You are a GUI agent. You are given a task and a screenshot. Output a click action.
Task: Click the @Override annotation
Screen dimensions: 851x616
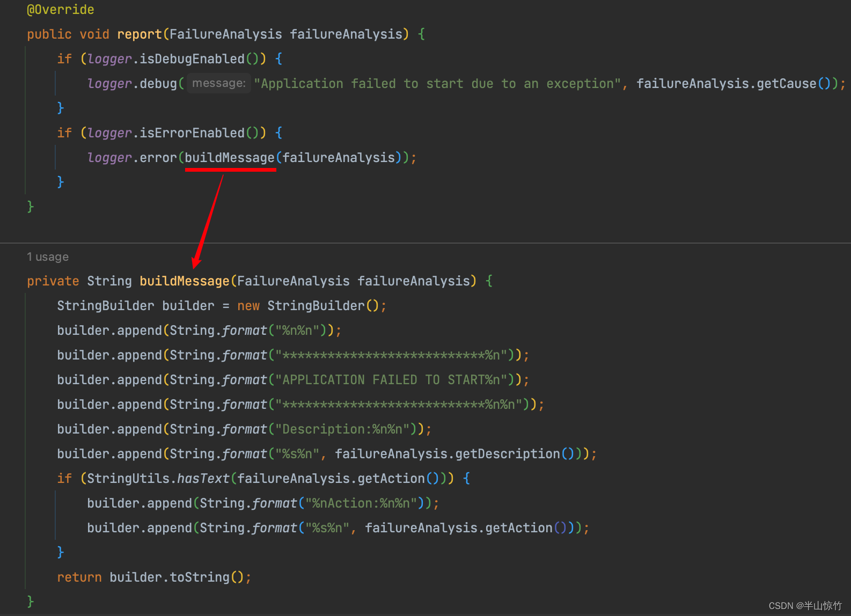click(x=61, y=10)
